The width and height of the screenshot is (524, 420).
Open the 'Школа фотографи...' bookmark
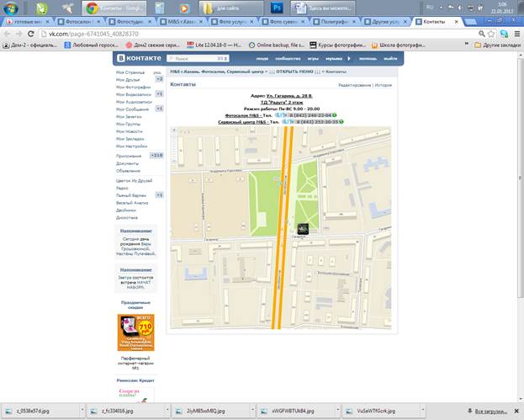[x=398, y=45]
